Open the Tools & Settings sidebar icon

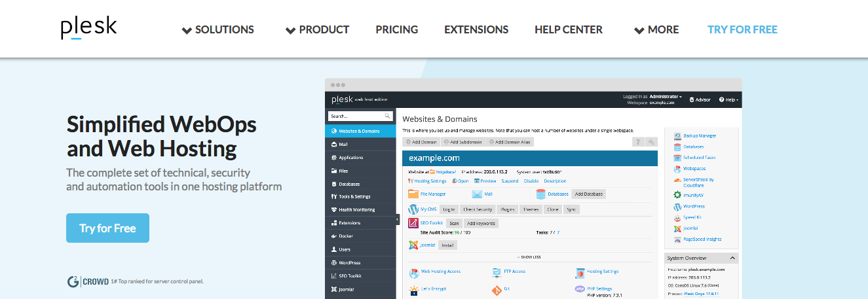(334, 197)
